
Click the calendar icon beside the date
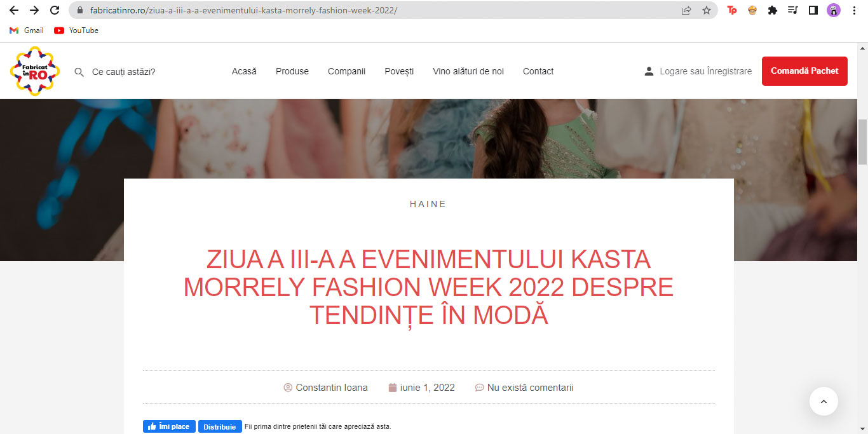(393, 388)
